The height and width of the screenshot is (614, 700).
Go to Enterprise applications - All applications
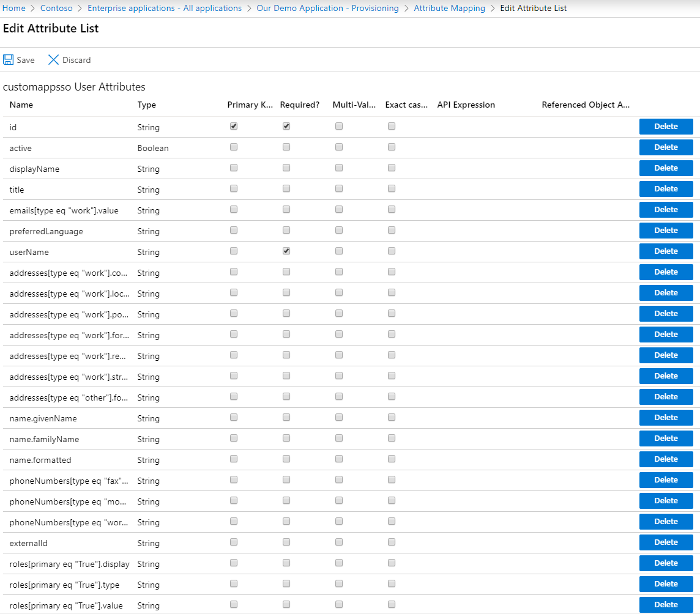165,9
